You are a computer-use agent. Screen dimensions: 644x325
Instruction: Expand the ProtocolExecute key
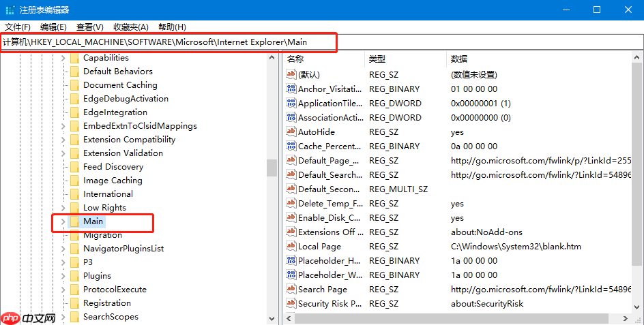(x=63, y=290)
